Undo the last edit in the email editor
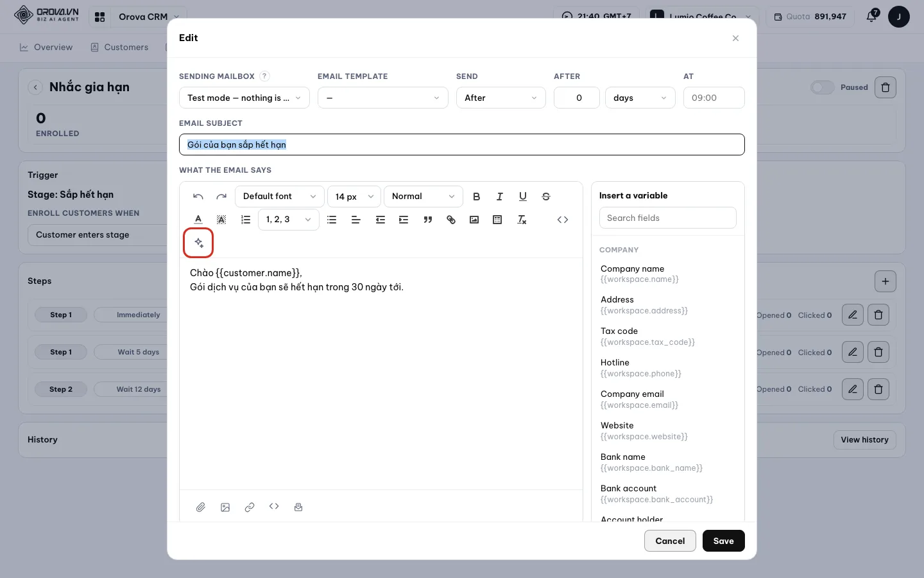Image resolution: width=924 pixels, height=578 pixels. click(x=198, y=197)
